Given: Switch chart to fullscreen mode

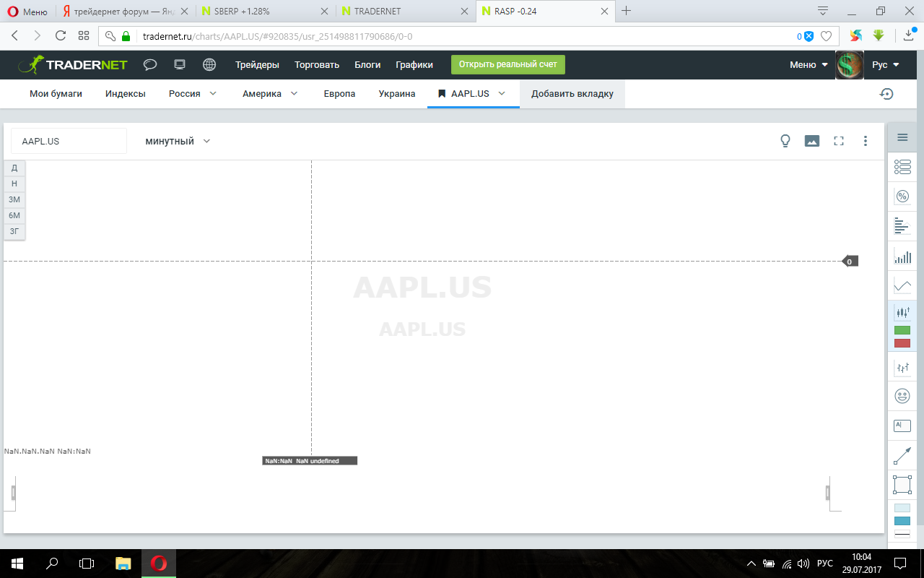Looking at the screenshot, I should [x=839, y=141].
